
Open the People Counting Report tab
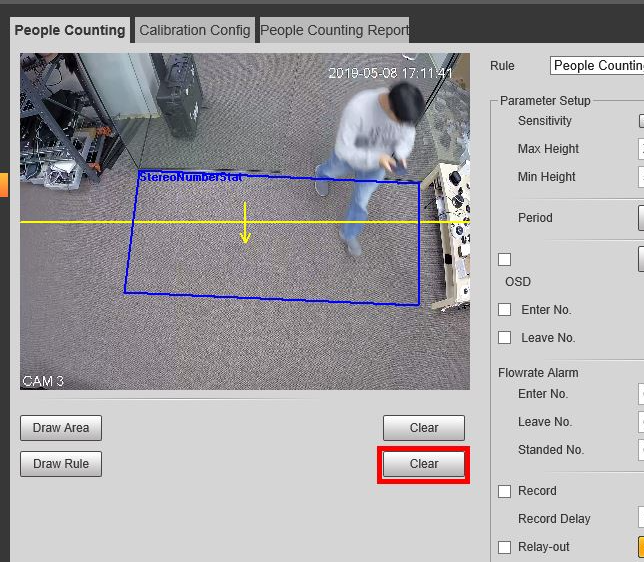pos(335,30)
